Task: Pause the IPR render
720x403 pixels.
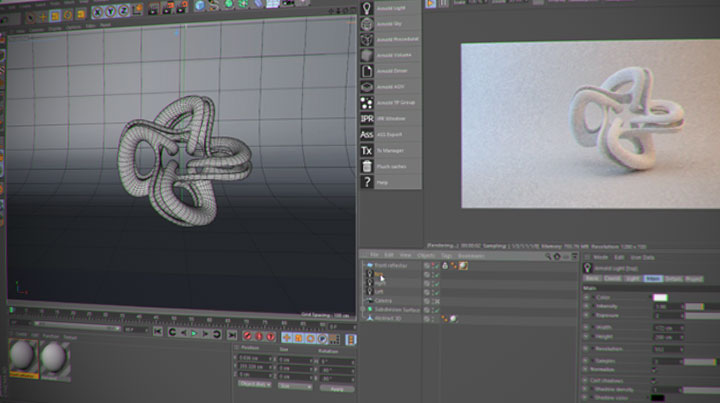Action: (x=443, y=4)
